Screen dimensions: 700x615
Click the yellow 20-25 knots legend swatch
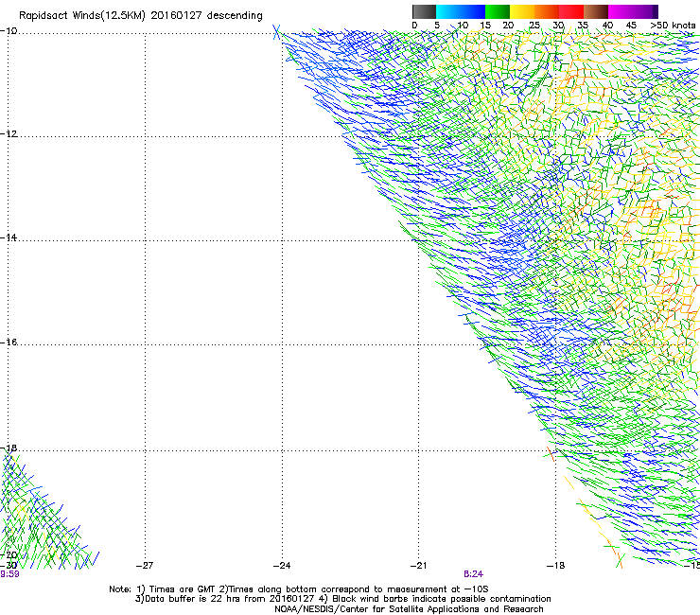click(522, 11)
